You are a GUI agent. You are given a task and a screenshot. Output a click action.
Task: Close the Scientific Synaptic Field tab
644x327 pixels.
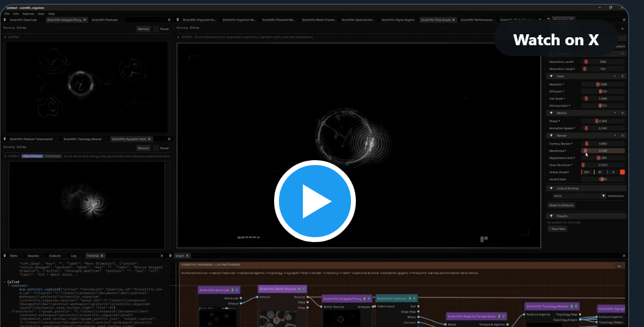pyautogui.click(x=150, y=139)
